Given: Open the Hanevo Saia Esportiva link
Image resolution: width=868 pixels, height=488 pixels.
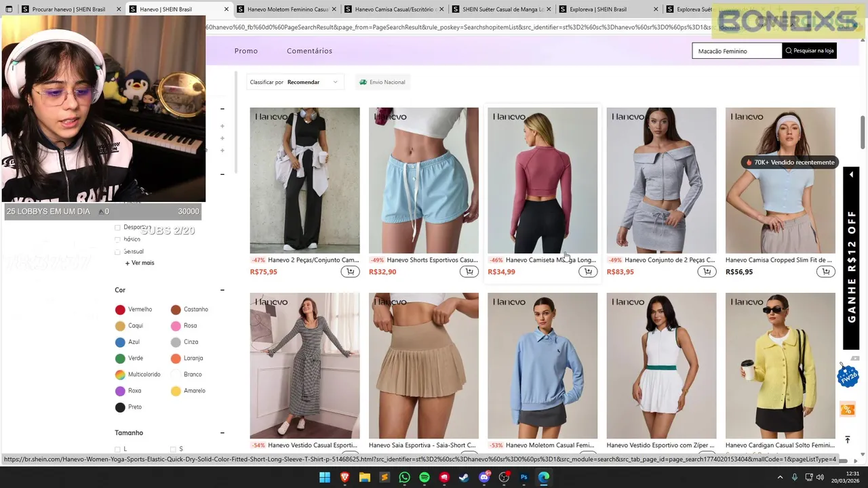Looking at the screenshot, I should click(x=423, y=445).
